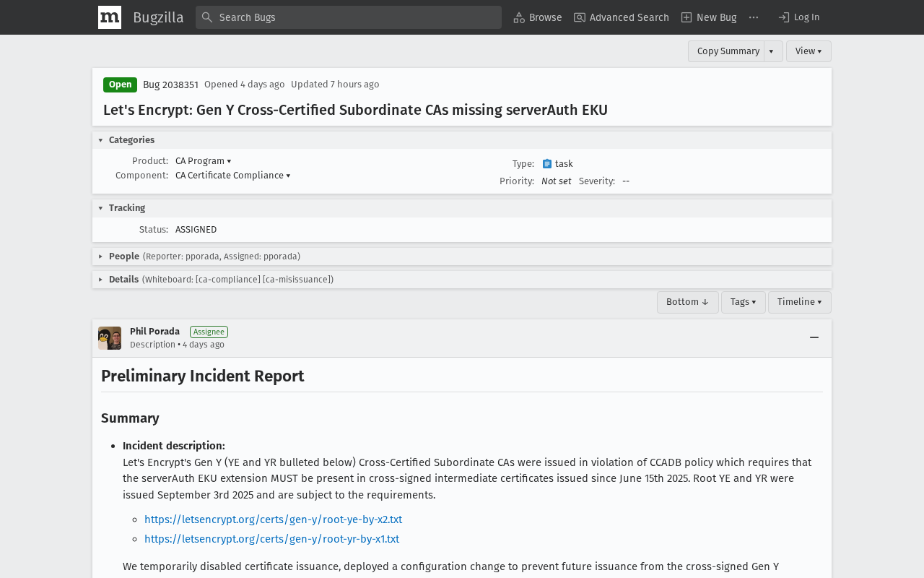The height and width of the screenshot is (578, 924).
Task: Go to Advanced Search
Action: 622,17
